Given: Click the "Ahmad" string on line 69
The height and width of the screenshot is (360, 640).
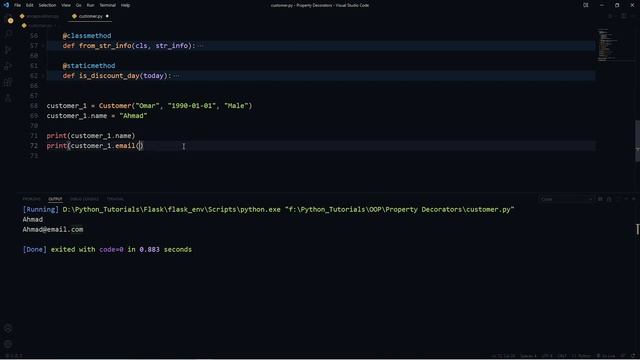Looking at the screenshot, I should click(133, 116).
